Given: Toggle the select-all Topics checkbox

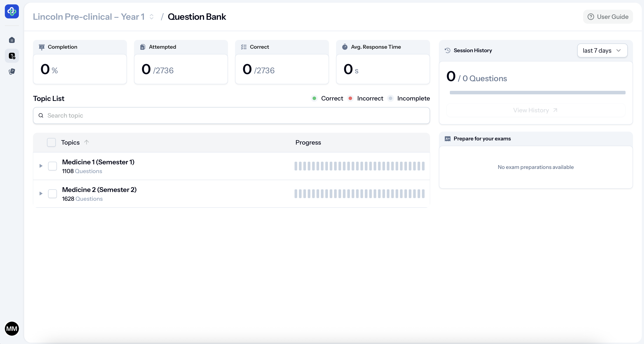Looking at the screenshot, I should pos(51,142).
